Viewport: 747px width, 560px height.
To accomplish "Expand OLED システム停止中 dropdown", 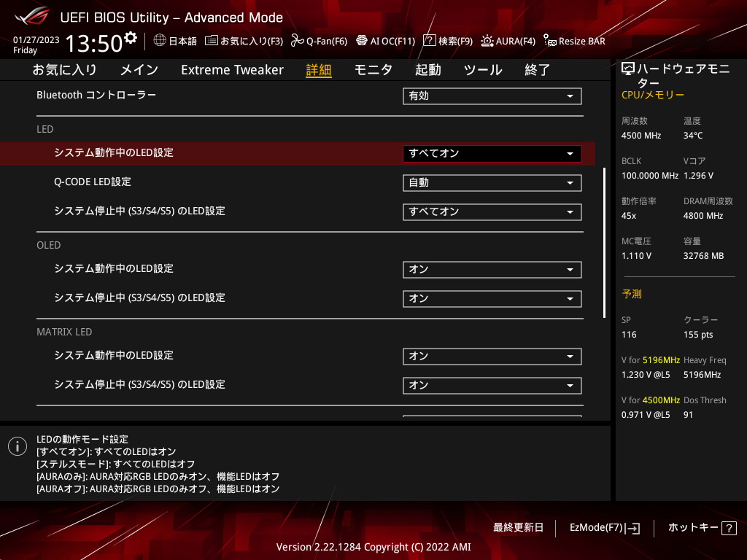I will coord(492,298).
